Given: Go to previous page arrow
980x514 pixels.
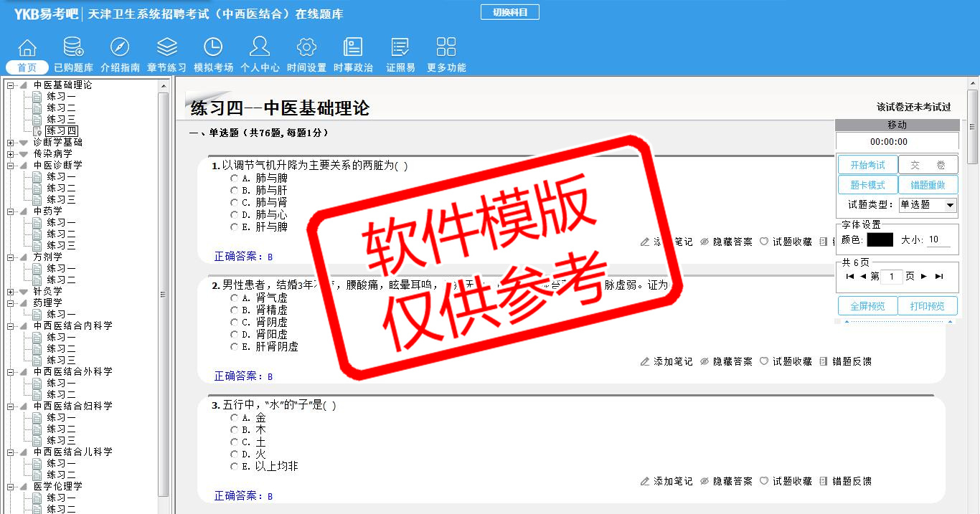Looking at the screenshot, I should tap(863, 276).
